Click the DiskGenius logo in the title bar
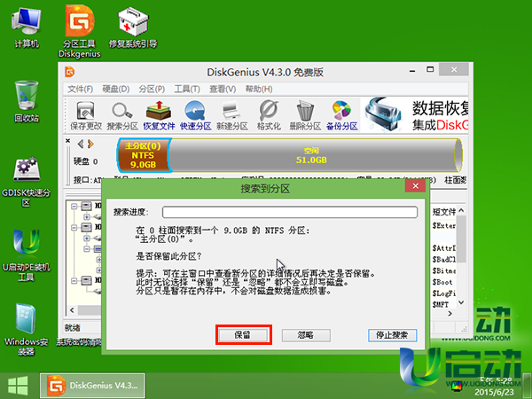532x399 pixels. [x=69, y=72]
